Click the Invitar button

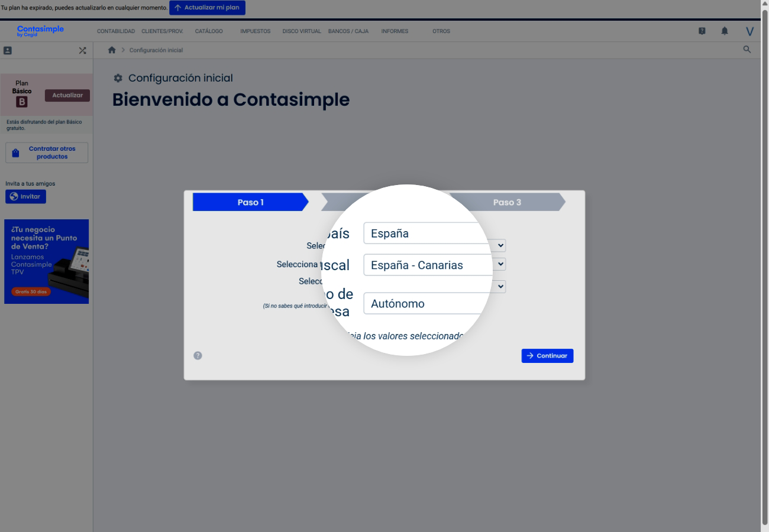click(25, 196)
